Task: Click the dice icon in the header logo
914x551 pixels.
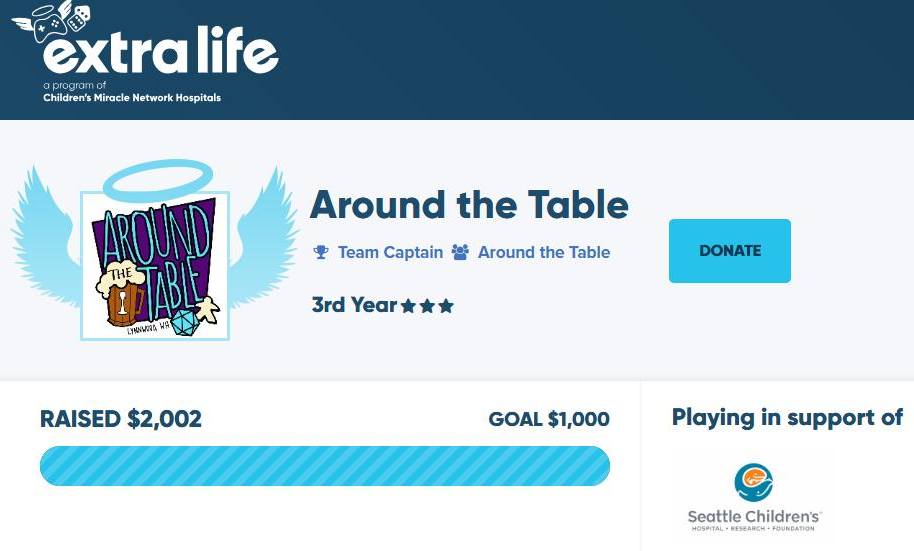Action: click(x=78, y=18)
